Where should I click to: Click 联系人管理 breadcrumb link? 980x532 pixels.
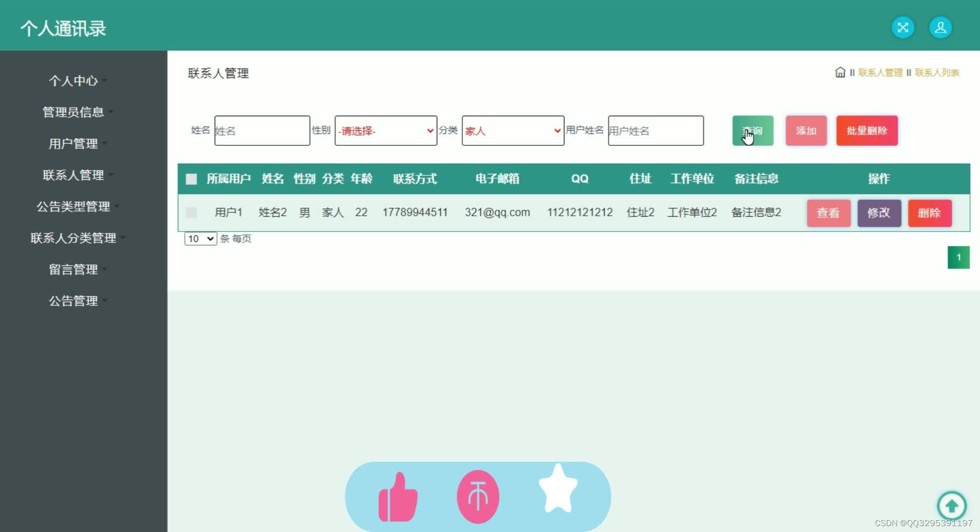point(880,73)
